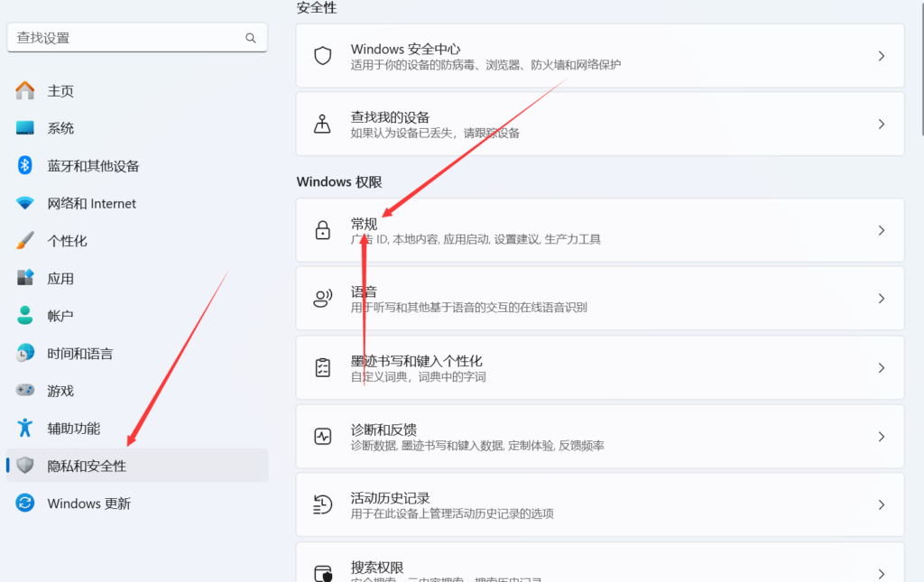Open 墨迹书写和键入个性化 card
Viewport: 924px width, 582px height.
600,367
